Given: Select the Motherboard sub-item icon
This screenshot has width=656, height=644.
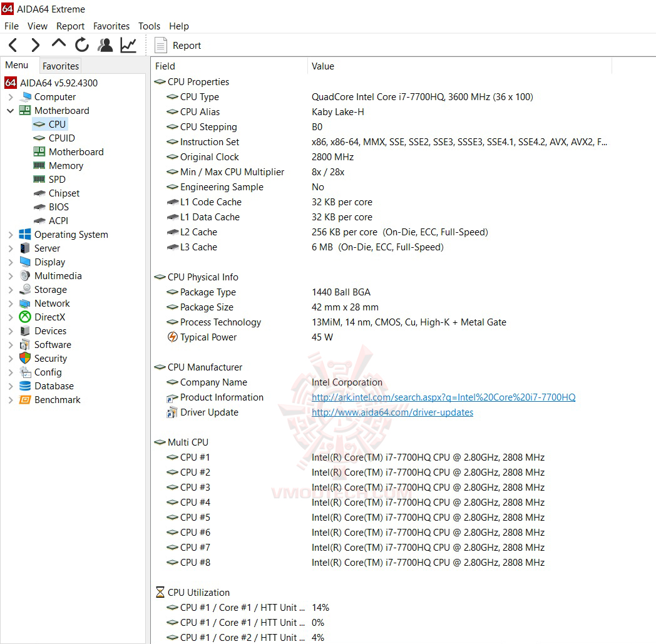Looking at the screenshot, I should pyautogui.click(x=39, y=151).
